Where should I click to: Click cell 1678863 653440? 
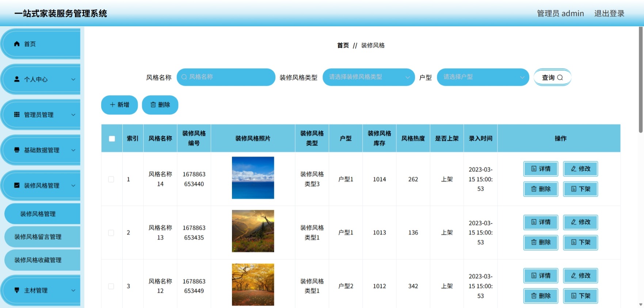(x=194, y=179)
